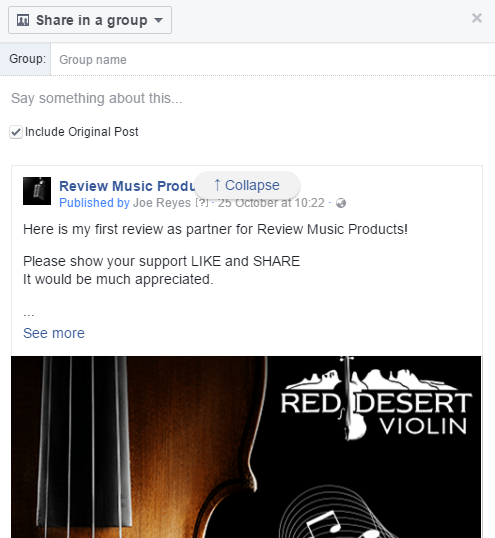Click the [?] help marker after Joe Reyes
The image size is (495, 538).
202,203
